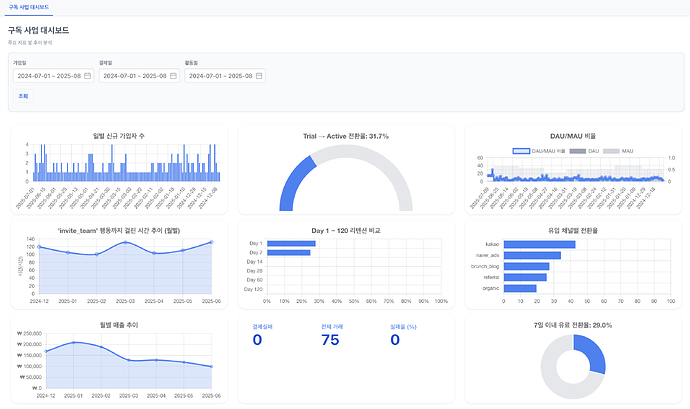Screen dimensions: 690x409
Task: Open the calendar icon in 결제일 field
Action: coord(173,76)
